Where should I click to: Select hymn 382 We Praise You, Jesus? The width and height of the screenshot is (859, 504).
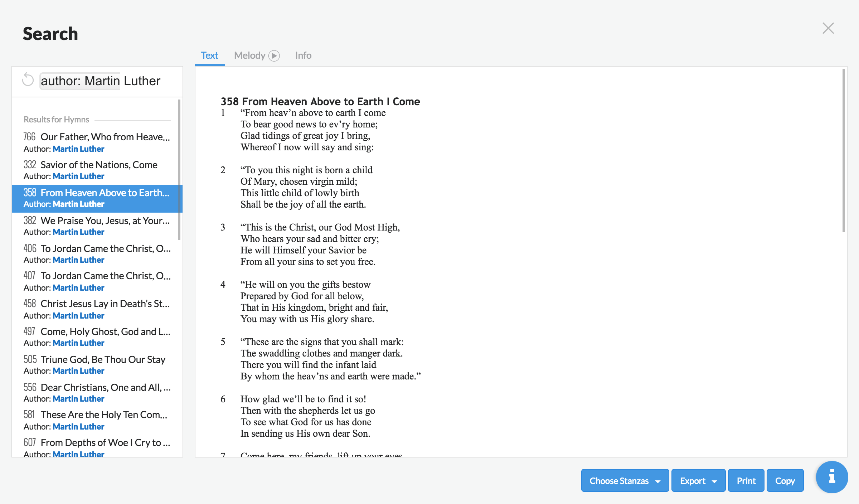[x=97, y=226]
